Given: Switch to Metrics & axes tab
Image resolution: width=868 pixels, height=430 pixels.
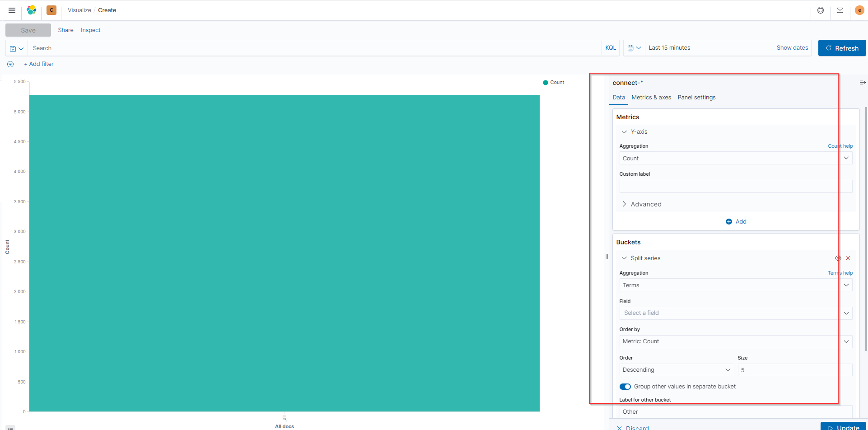Looking at the screenshot, I should [651, 98].
